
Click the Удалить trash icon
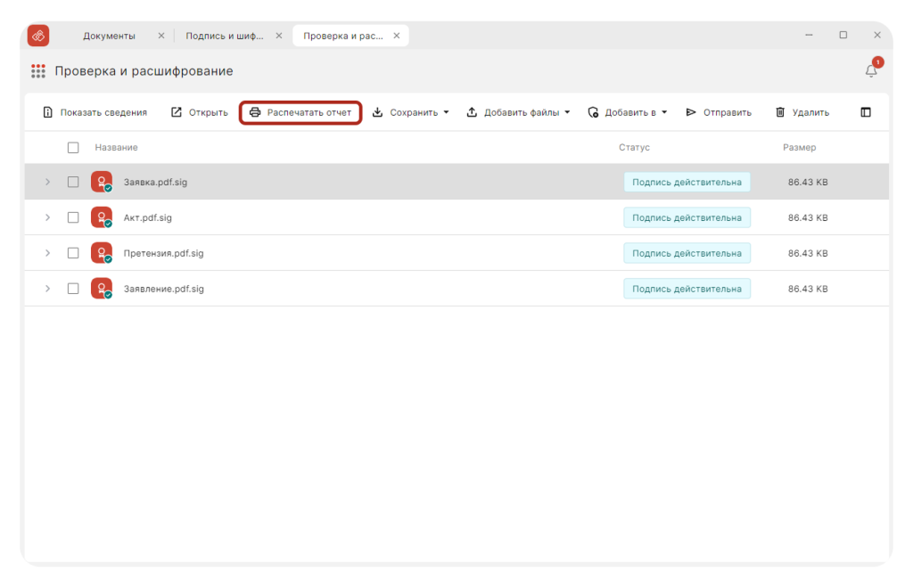780,112
